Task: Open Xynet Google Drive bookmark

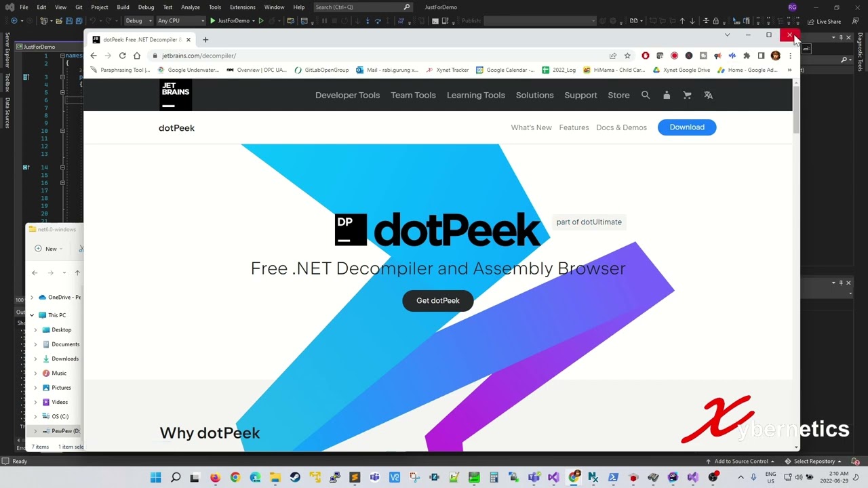Action: [x=682, y=70]
